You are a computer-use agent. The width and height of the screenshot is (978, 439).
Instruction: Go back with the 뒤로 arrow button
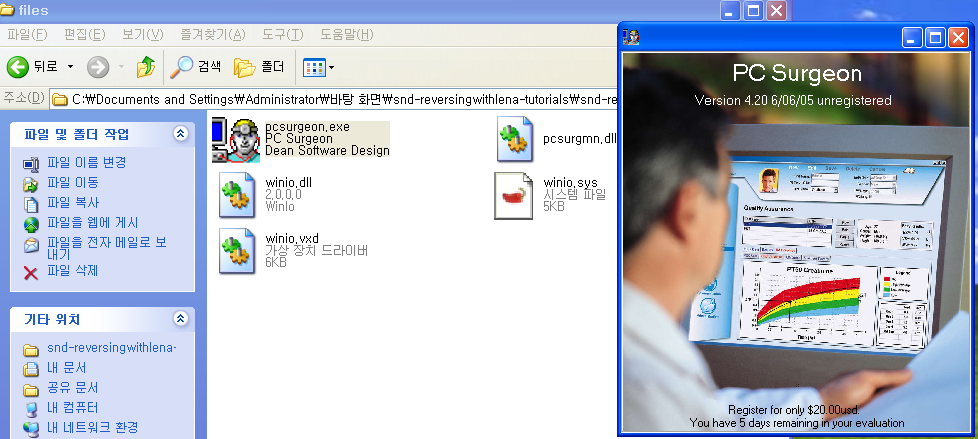coord(32,66)
